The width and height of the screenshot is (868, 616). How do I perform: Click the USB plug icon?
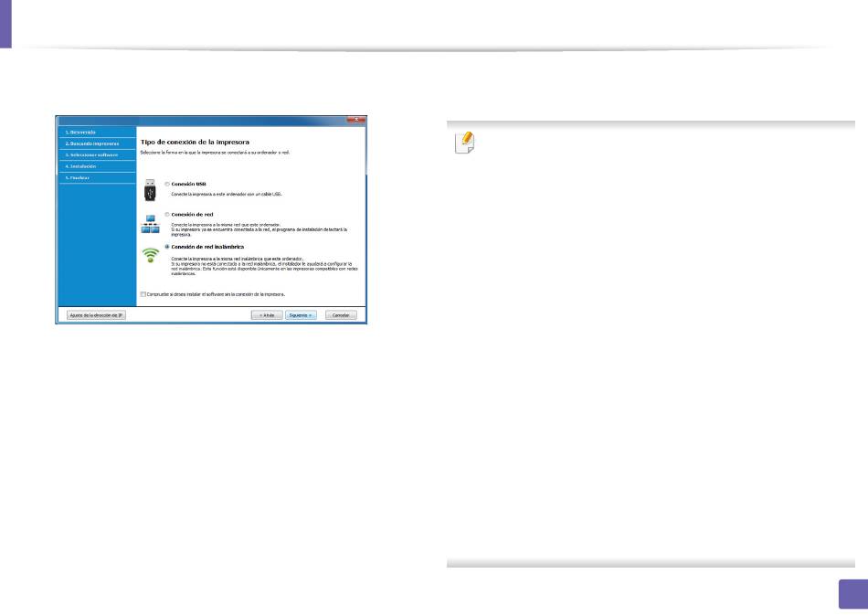point(150,190)
